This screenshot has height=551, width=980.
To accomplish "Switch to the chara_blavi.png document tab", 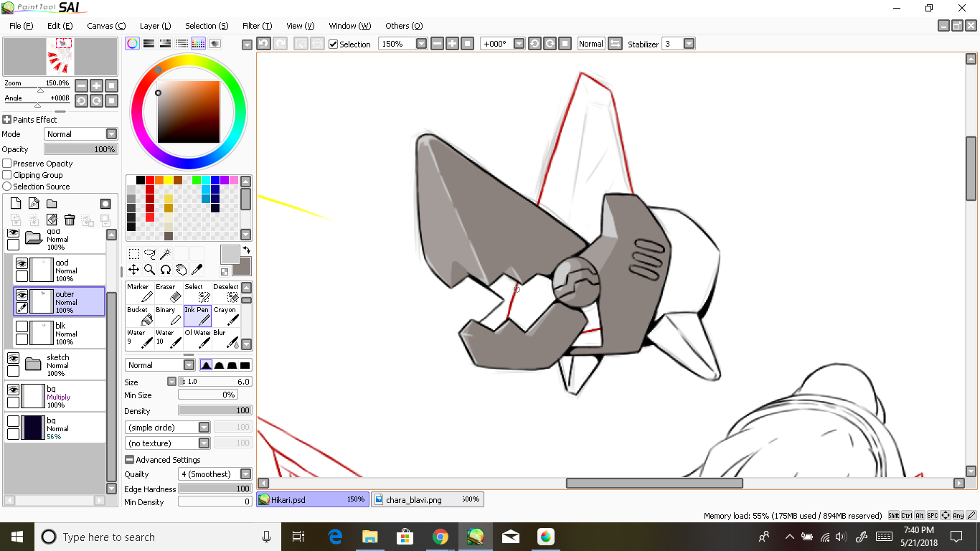I will [428, 499].
